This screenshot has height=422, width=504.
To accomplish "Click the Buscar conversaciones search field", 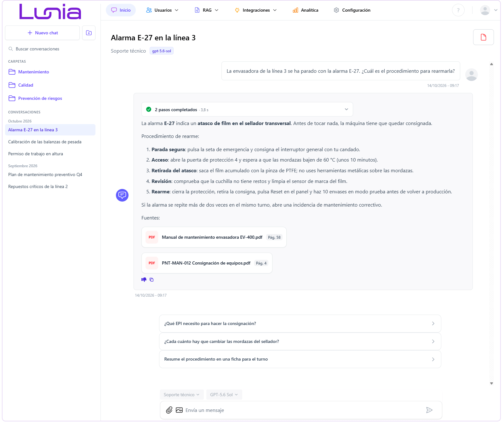I will pos(50,49).
